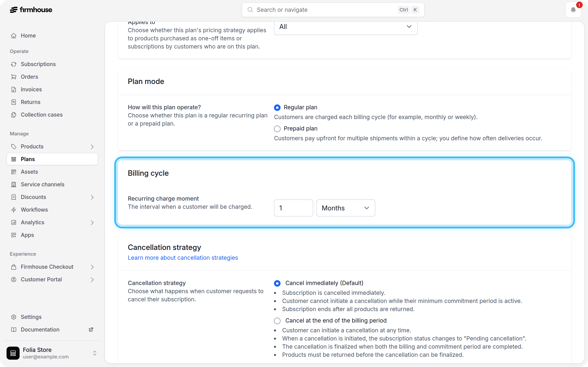Click the Home house icon

(x=14, y=36)
